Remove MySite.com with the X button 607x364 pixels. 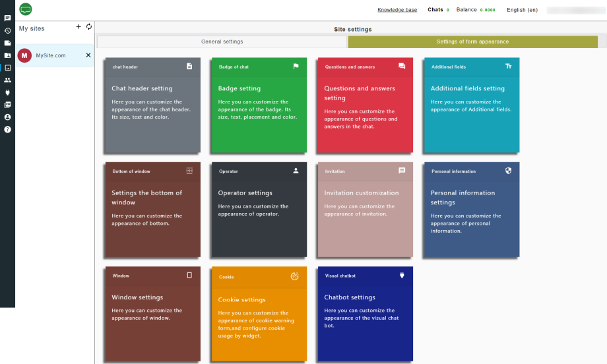pos(88,55)
